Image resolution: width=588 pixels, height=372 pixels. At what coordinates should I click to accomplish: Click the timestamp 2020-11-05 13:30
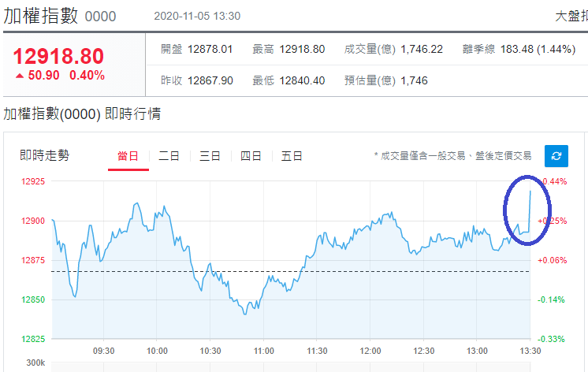[x=197, y=16]
